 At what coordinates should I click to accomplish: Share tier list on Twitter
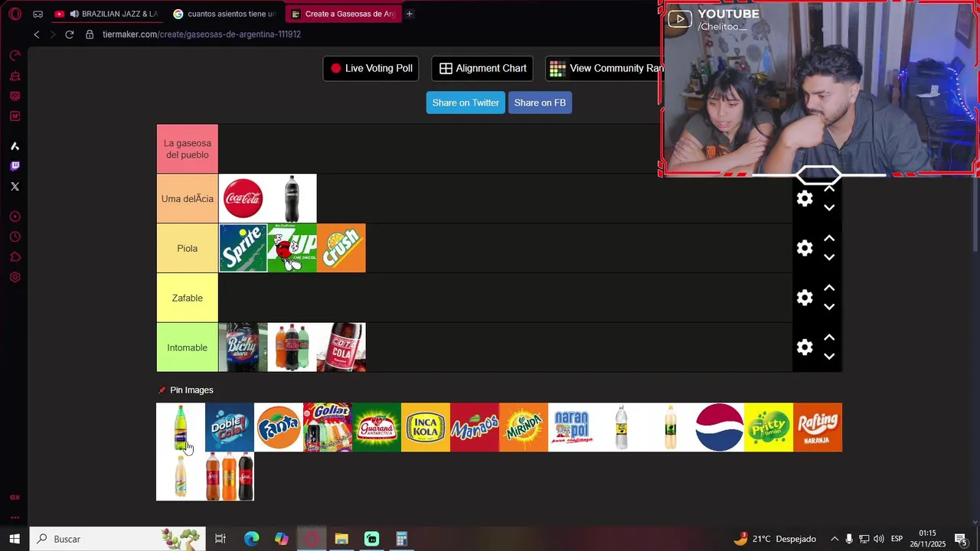[465, 103]
